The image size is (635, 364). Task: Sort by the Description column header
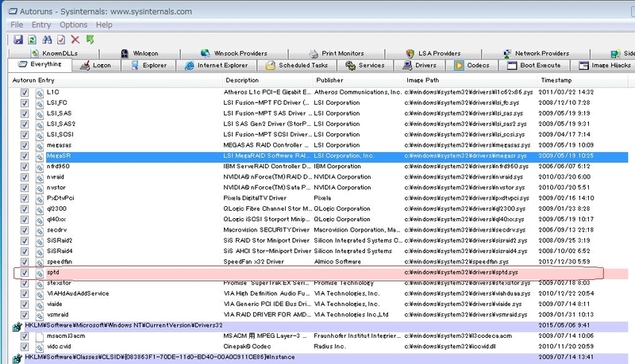[267, 80]
